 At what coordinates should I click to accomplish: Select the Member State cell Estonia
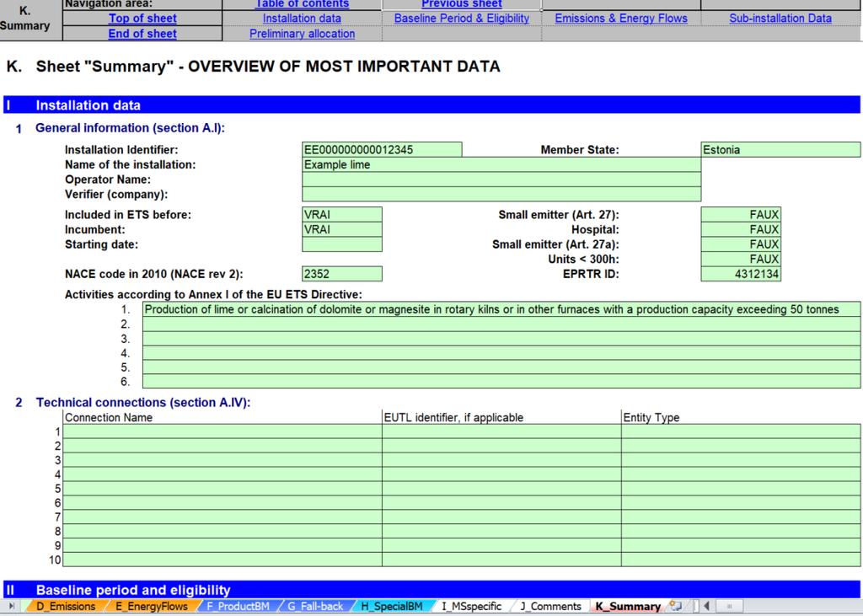coord(780,150)
